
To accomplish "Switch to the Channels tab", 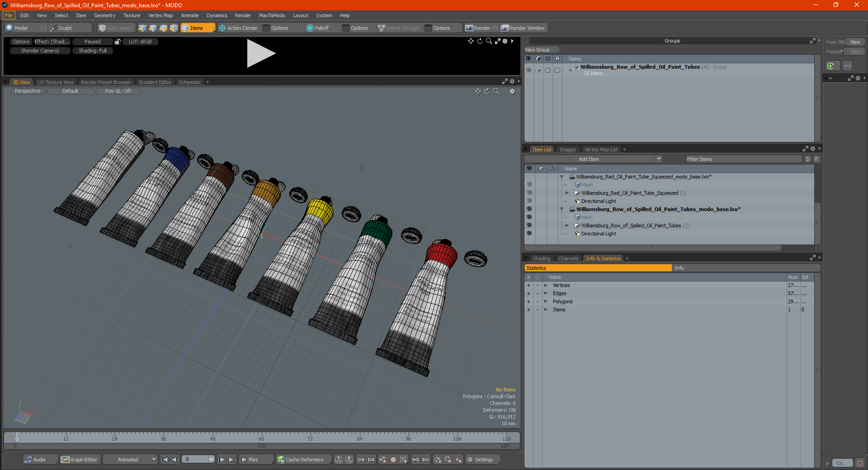I will tap(568, 258).
